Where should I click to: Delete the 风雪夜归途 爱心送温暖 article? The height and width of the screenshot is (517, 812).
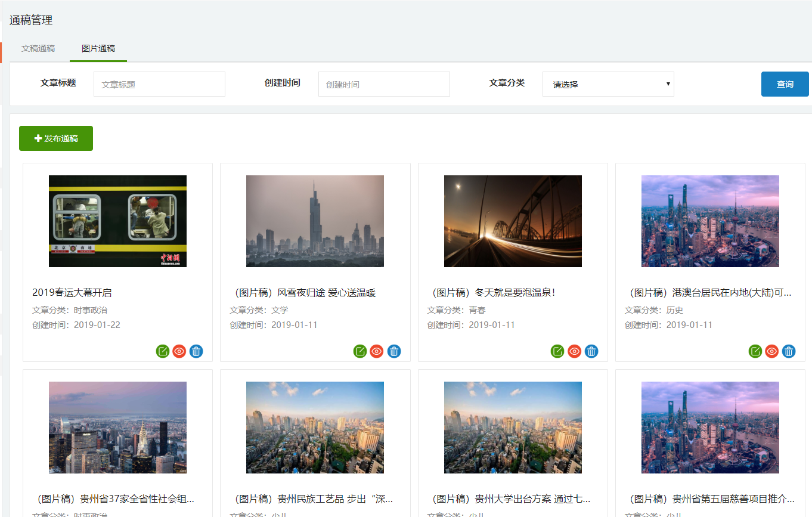point(394,351)
